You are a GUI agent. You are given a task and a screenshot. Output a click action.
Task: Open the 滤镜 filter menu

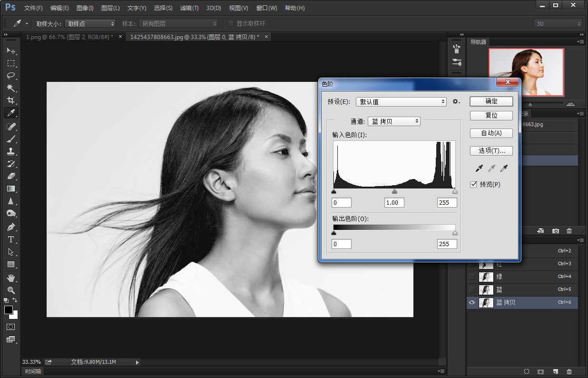pos(189,8)
